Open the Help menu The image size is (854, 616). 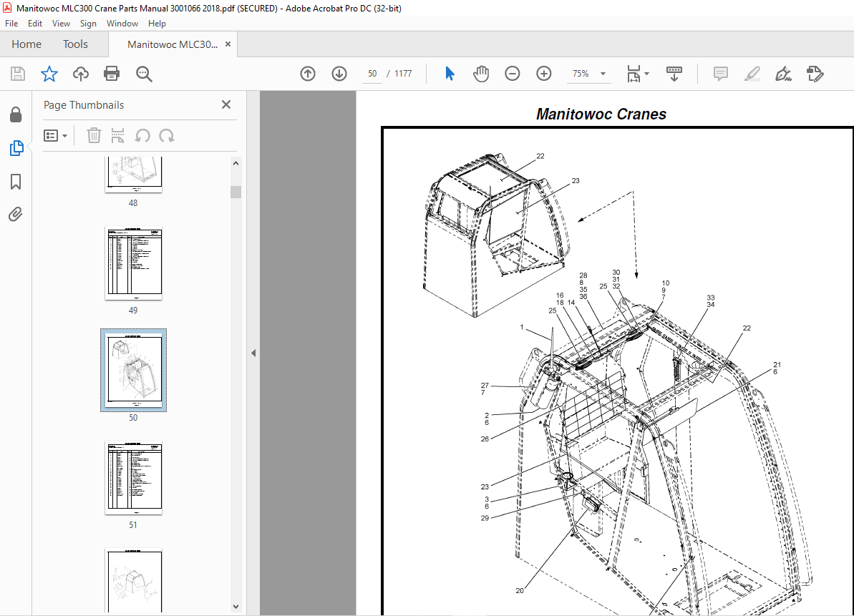pos(157,24)
